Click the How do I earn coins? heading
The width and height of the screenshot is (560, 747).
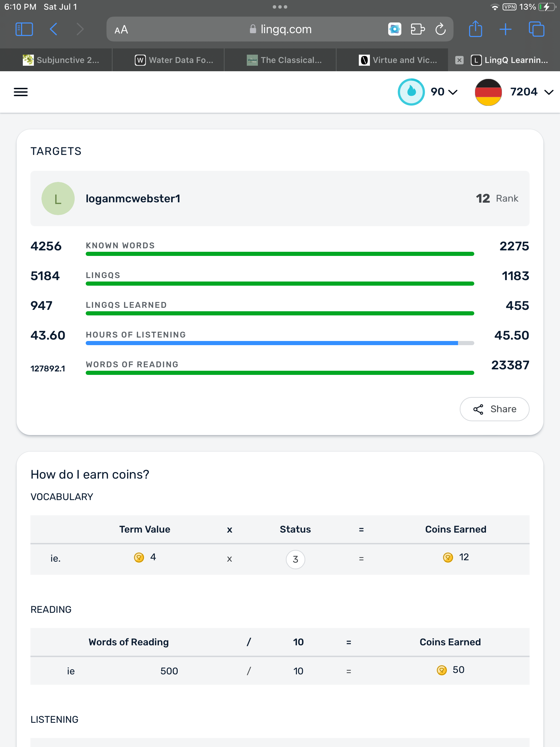click(x=90, y=474)
